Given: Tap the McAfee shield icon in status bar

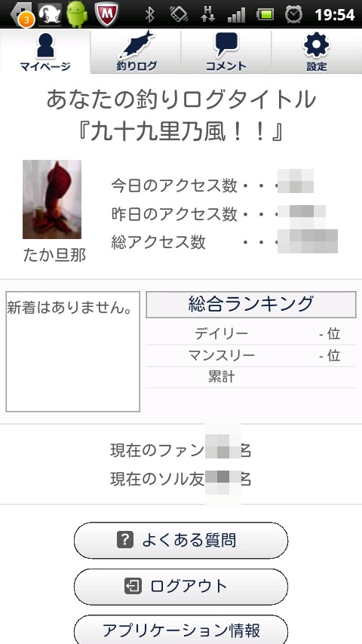Looking at the screenshot, I should pyautogui.click(x=107, y=14).
